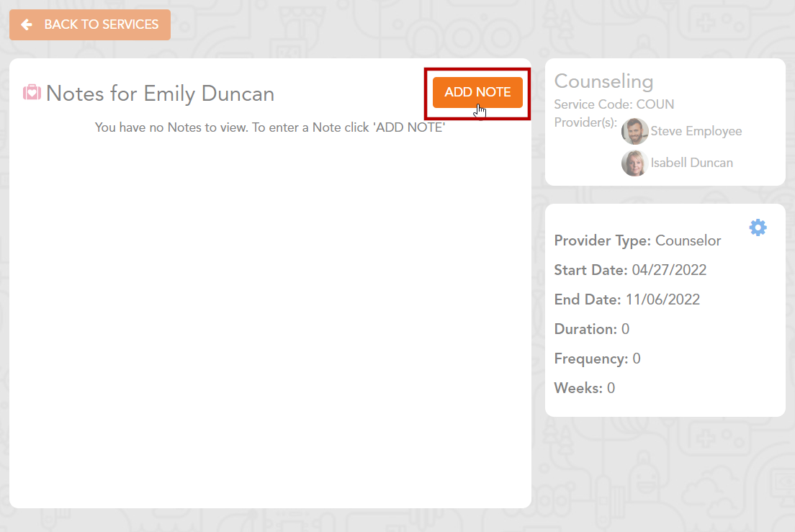Go back using BACK TO SERVICES button

pos(90,24)
